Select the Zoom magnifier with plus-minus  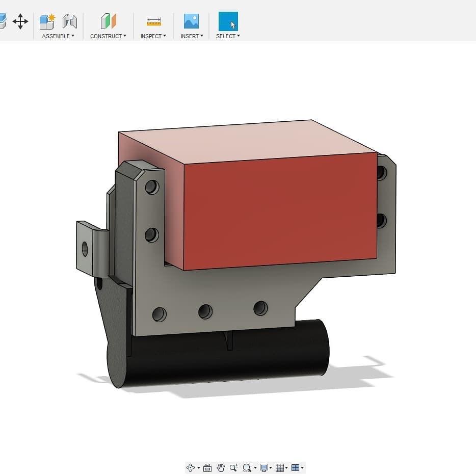pyautogui.click(x=234, y=467)
